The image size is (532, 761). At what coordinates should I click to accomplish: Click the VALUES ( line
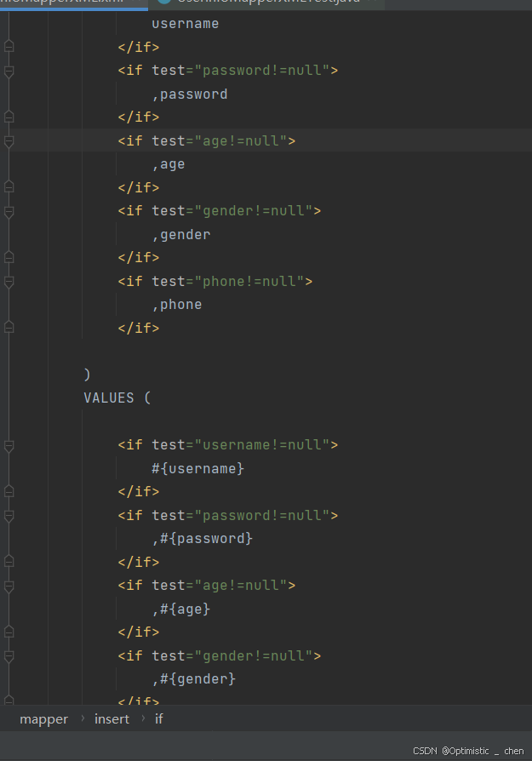click(117, 398)
